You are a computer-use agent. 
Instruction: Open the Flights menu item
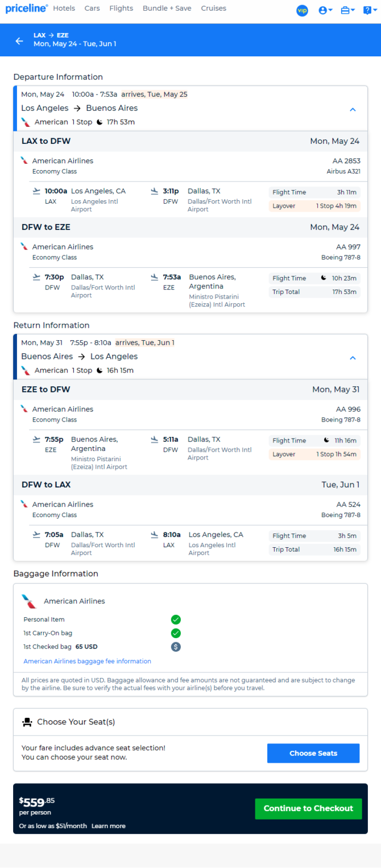[121, 9]
